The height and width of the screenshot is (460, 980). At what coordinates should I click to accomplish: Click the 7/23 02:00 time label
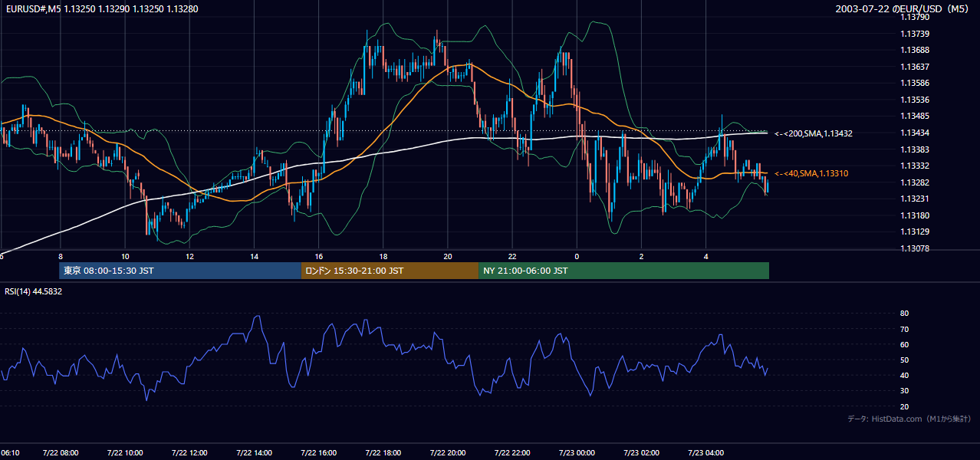pyautogui.click(x=640, y=453)
